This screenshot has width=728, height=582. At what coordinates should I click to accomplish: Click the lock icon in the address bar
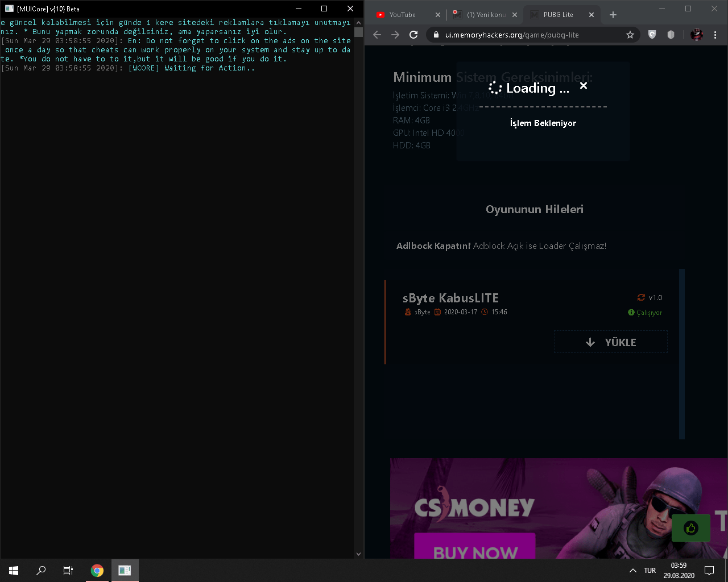[436, 35]
